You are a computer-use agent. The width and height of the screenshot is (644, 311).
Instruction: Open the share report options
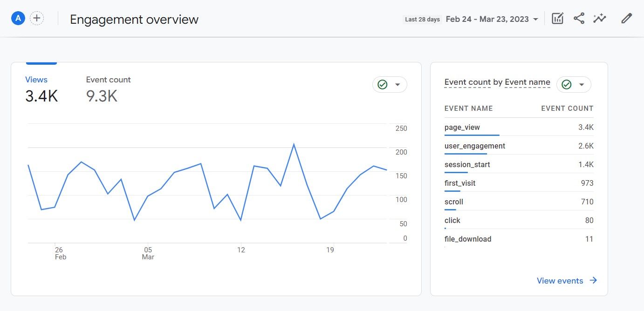[x=579, y=18]
